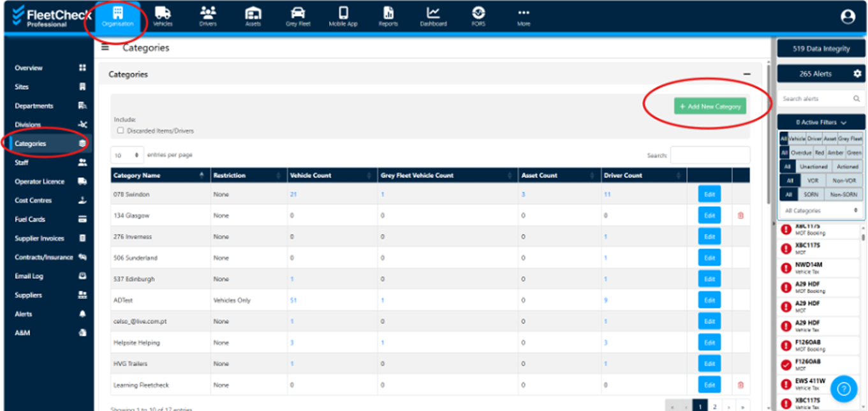Open the user profile account icon
The height and width of the screenshot is (411, 868).
848,17
